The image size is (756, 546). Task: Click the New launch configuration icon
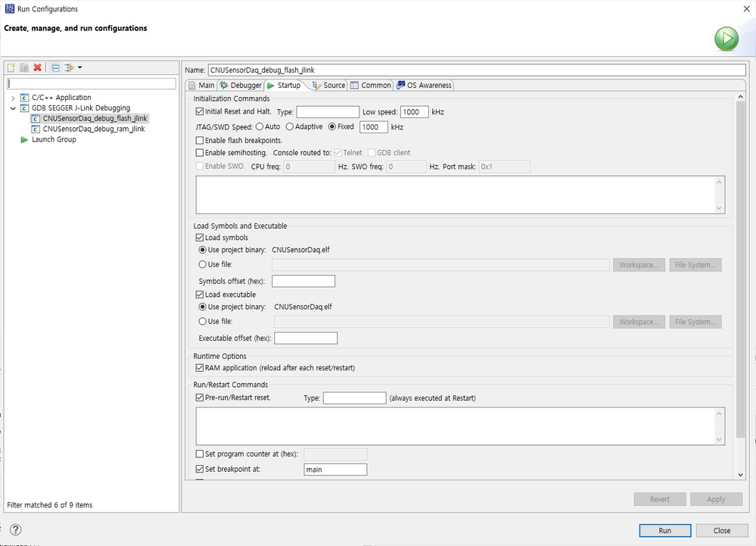click(11, 68)
